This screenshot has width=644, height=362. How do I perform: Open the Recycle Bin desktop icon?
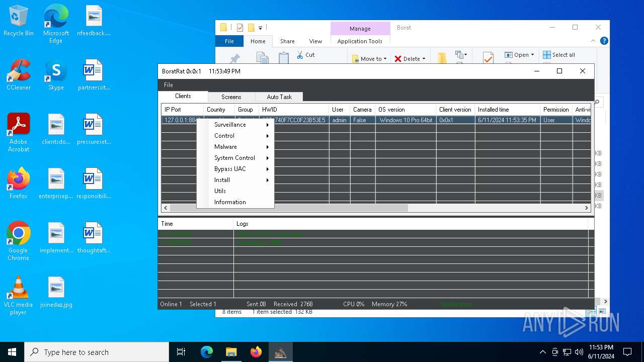point(19,21)
